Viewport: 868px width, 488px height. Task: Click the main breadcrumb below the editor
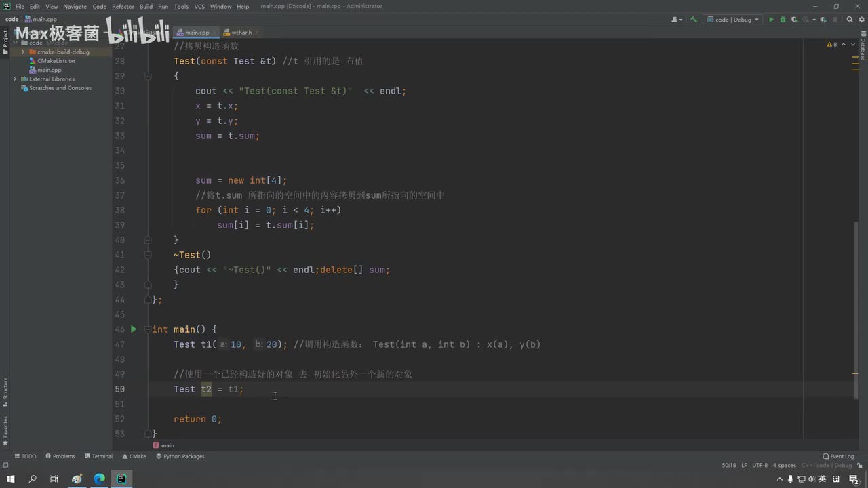click(x=163, y=445)
